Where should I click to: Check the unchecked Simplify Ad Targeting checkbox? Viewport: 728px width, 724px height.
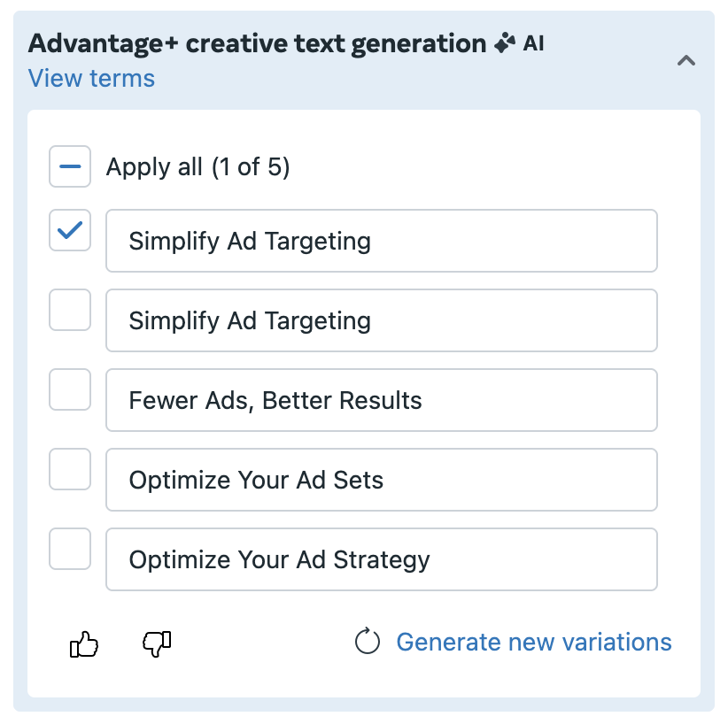click(x=70, y=310)
